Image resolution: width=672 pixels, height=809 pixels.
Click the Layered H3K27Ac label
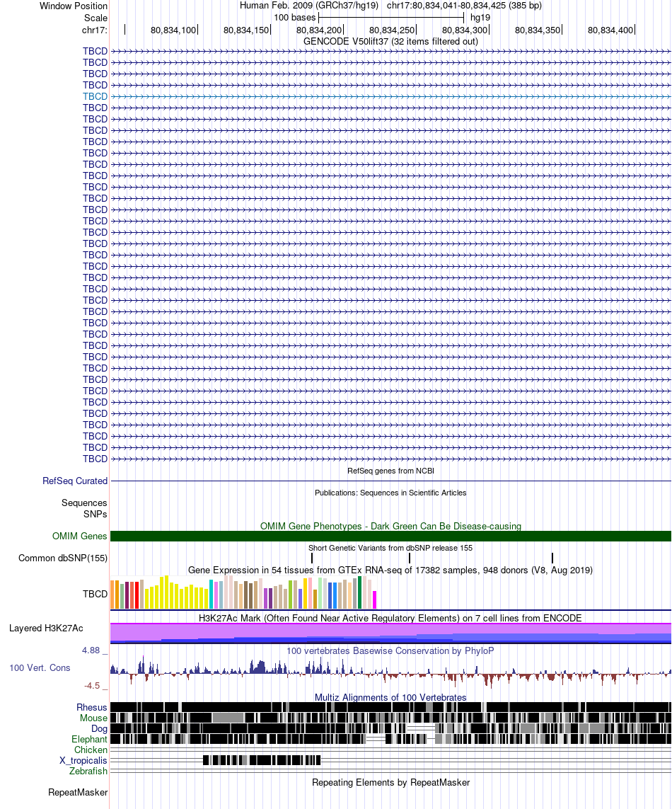(46, 629)
